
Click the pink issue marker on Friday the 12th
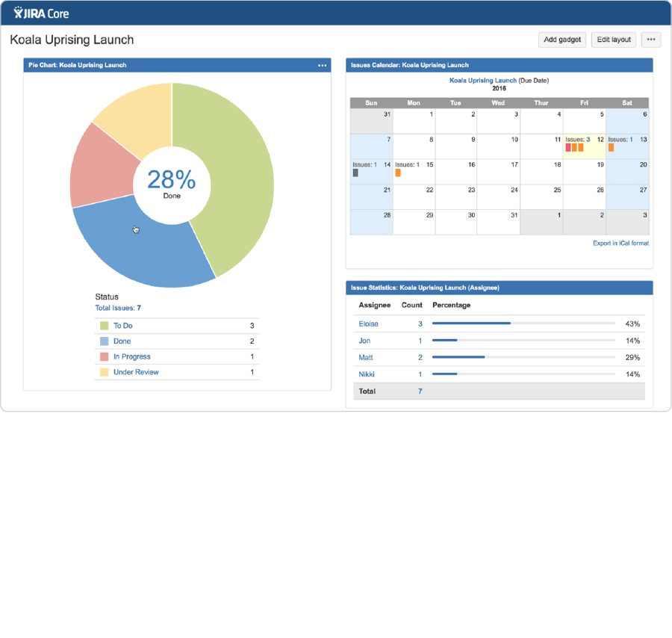tap(569, 147)
